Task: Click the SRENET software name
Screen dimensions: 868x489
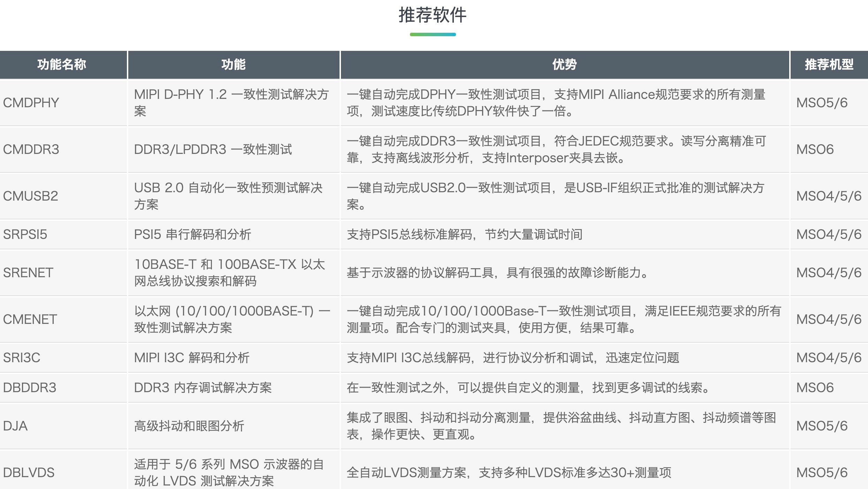Action: click(x=28, y=273)
